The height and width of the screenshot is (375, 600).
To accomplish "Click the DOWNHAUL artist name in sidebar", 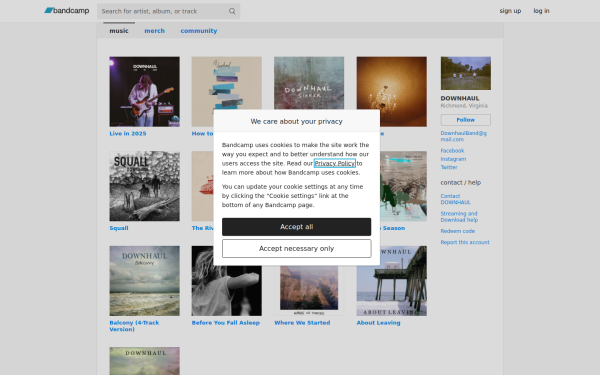I will point(460,98).
